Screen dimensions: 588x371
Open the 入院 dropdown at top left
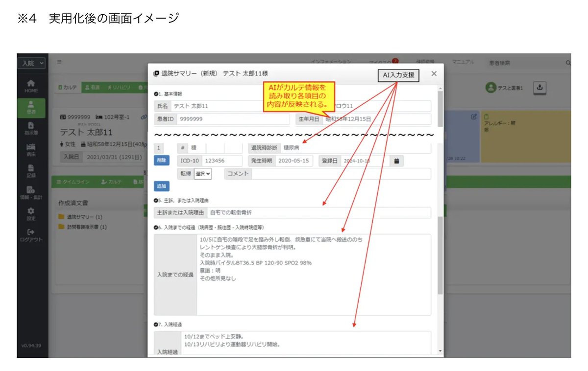(x=30, y=63)
